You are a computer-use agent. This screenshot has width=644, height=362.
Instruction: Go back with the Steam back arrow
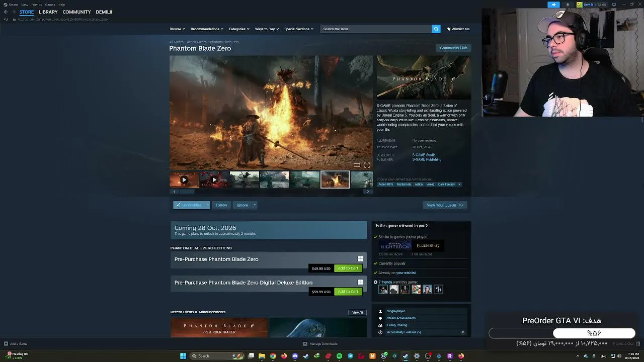pyautogui.click(x=6, y=12)
